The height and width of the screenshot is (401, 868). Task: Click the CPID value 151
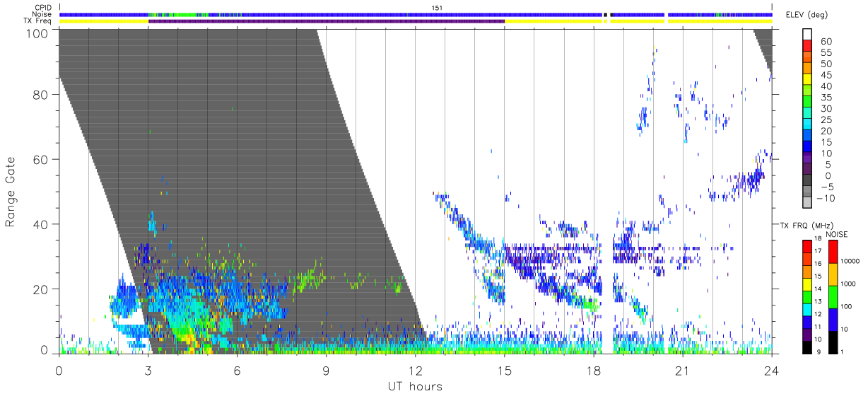point(437,8)
